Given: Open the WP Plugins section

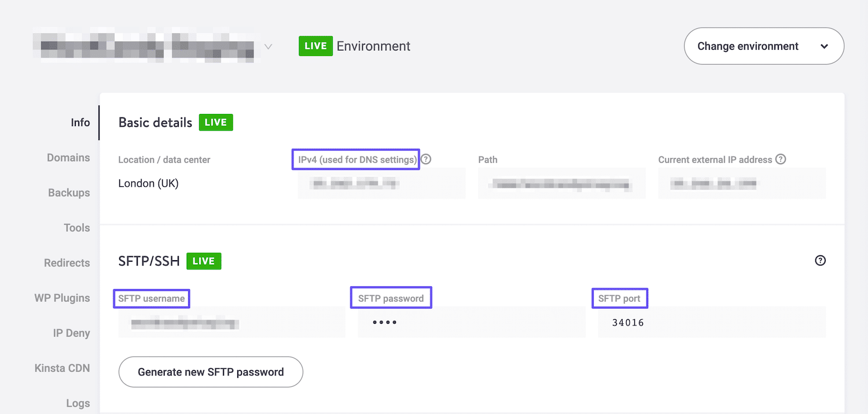Looking at the screenshot, I should pos(62,298).
